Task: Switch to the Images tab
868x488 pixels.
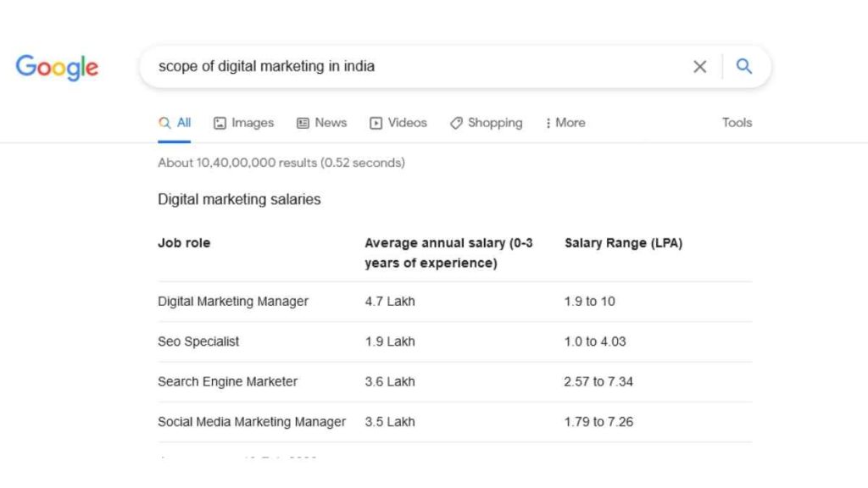Action: pos(243,123)
